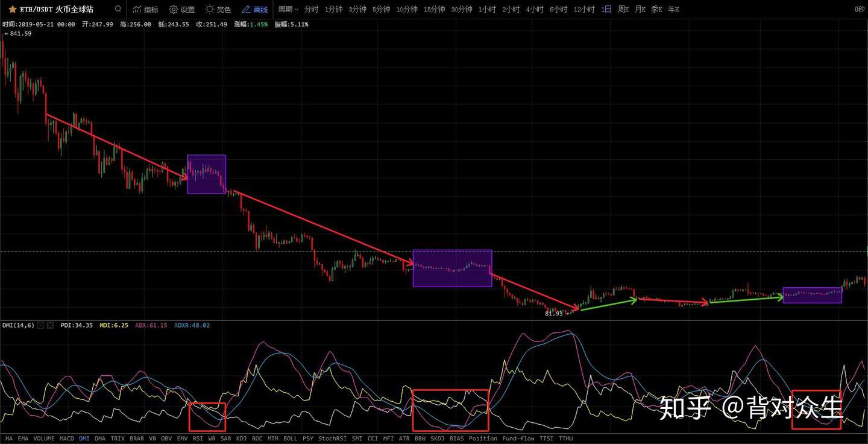
Task: Switch to the PSY indicator
Action: pos(308,439)
